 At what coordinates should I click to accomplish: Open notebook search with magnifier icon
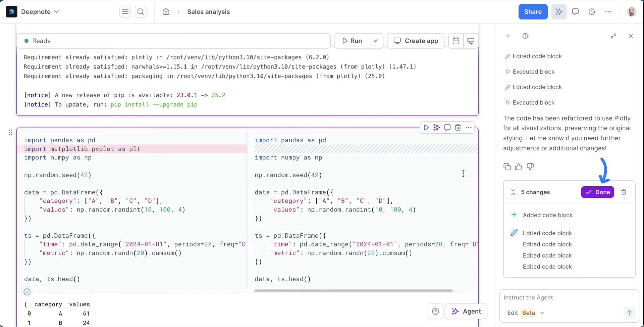[x=141, y=12]
